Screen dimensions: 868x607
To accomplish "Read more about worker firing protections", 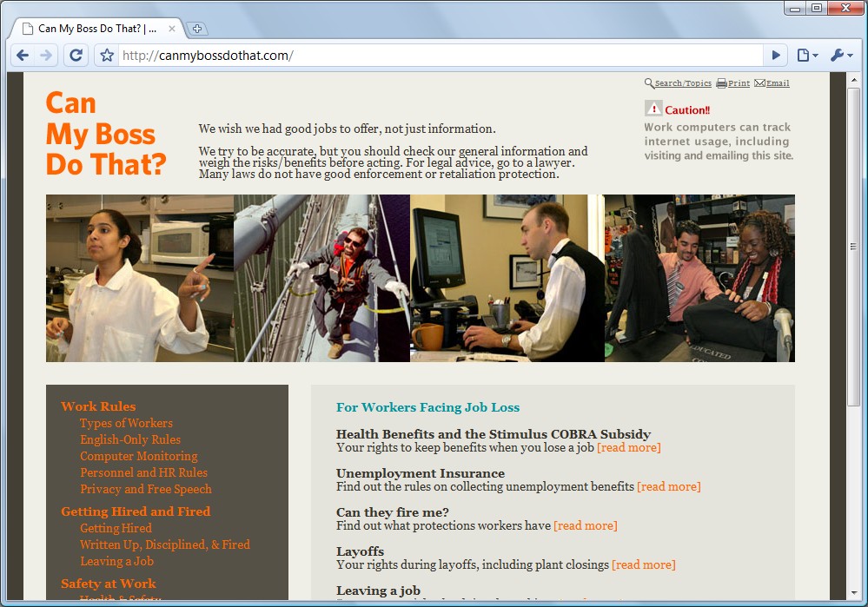I will click(x=585, y=525).
